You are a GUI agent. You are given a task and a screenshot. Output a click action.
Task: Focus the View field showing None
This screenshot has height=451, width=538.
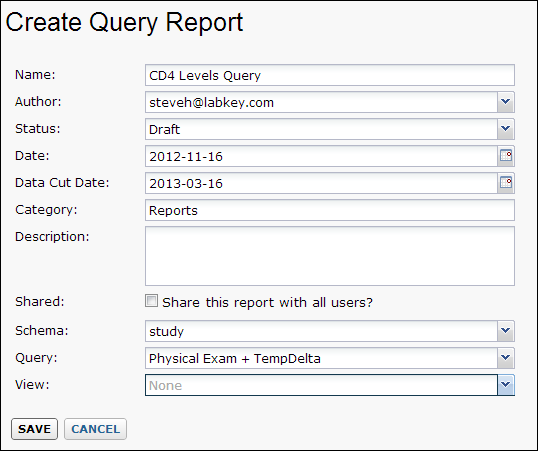tap(321, 385)
